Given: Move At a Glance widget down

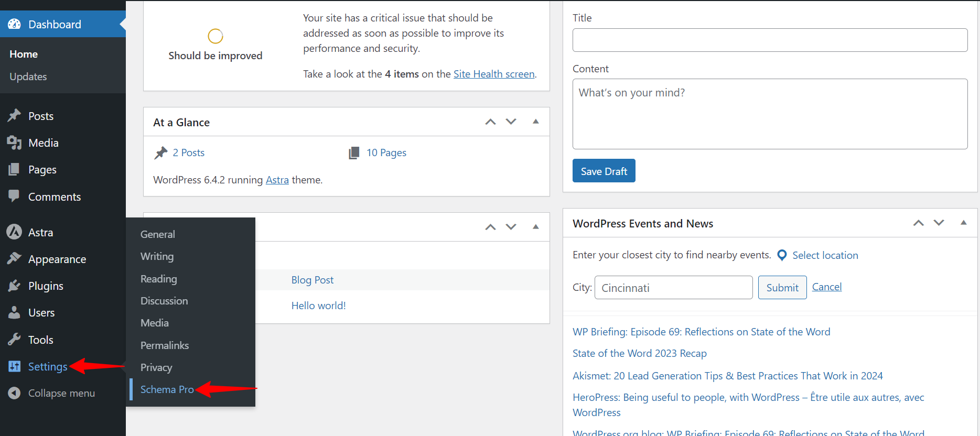Looking at the screenshot, I should pos(511,122).
